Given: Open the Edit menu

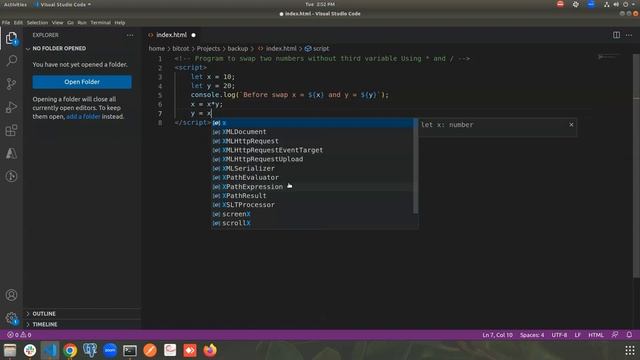Looking at the screenshot, I should (18, 22).
